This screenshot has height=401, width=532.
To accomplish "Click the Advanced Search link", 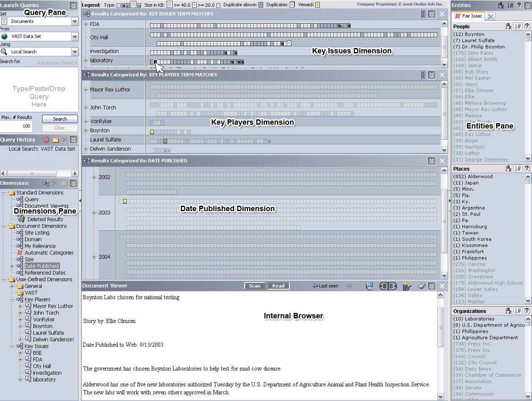I will 57,63.
